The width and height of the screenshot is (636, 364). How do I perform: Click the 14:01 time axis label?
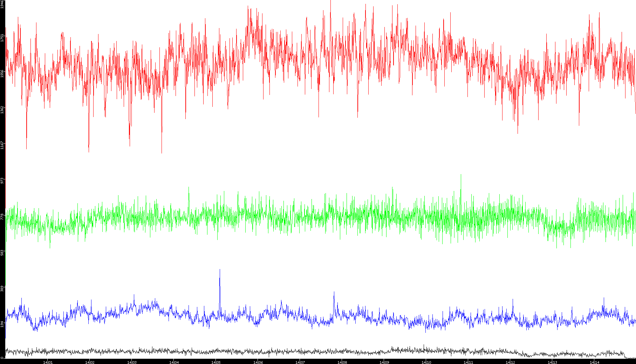point(48,362)
